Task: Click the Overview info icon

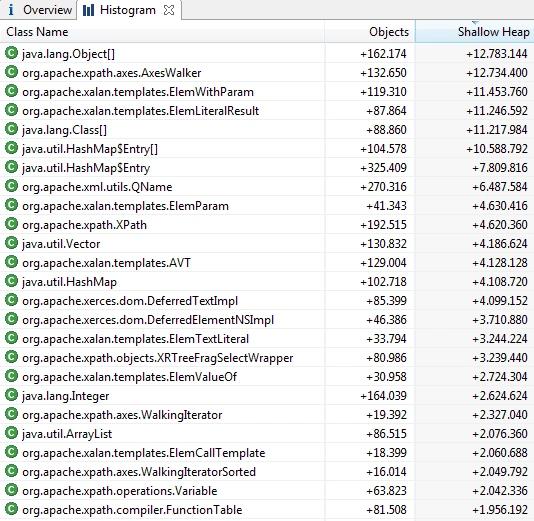Action: [11, 10]
